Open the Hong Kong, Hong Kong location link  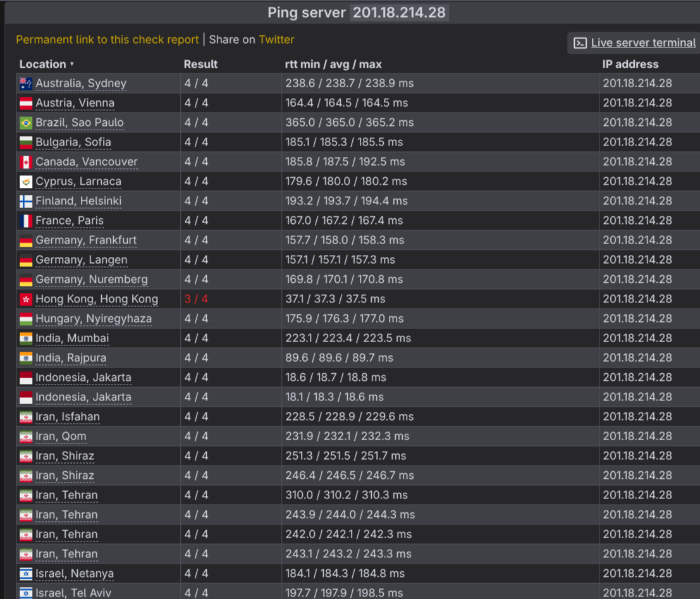click(97, 299)
